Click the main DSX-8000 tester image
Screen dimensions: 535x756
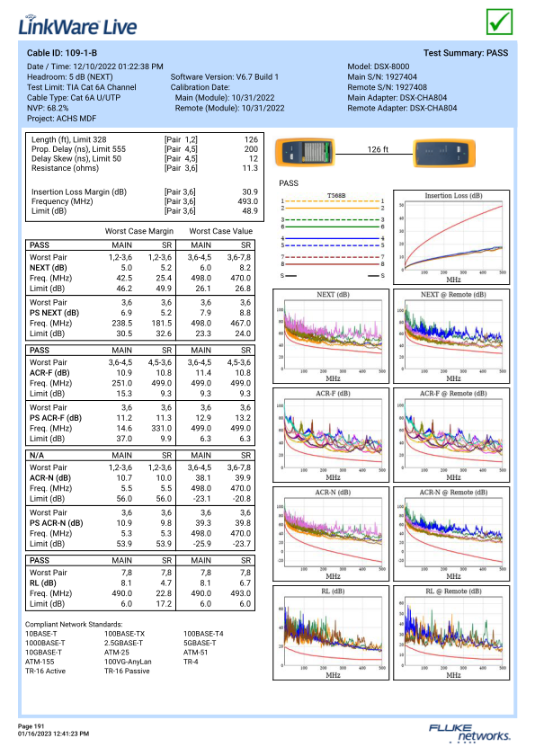pyautogui.click(x=305, y=152)
